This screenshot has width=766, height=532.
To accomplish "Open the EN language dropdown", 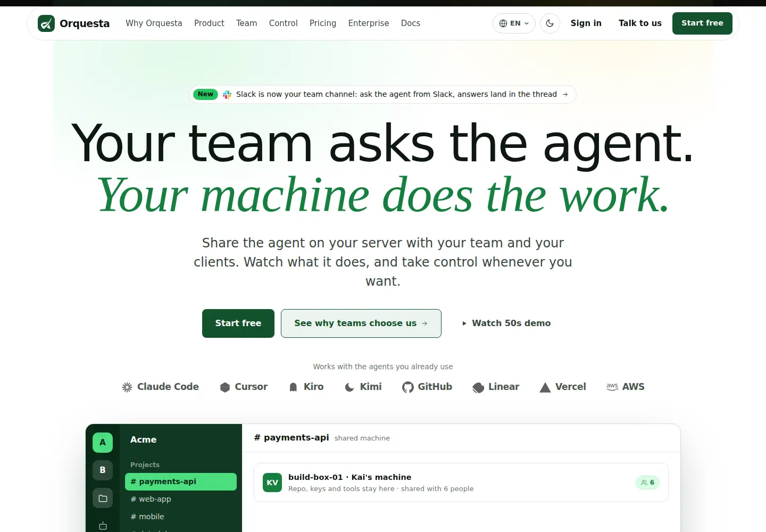I will [x=514, y=23].
